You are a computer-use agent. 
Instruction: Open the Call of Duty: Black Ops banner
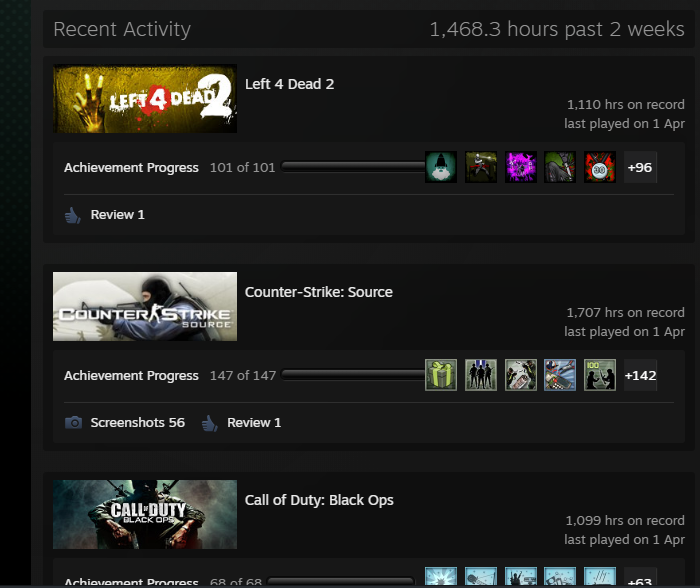(x=145, y=514)
